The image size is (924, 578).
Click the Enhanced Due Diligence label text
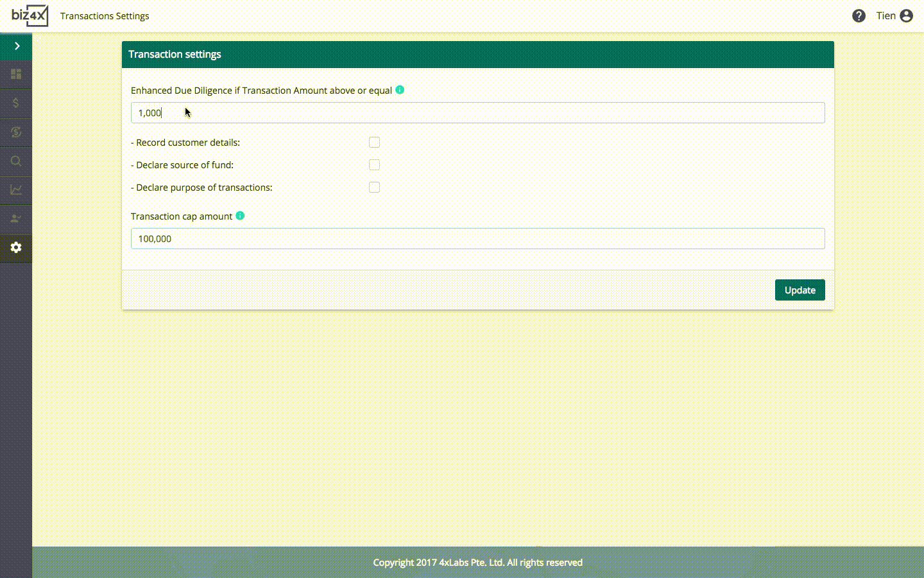coord(261,91)
